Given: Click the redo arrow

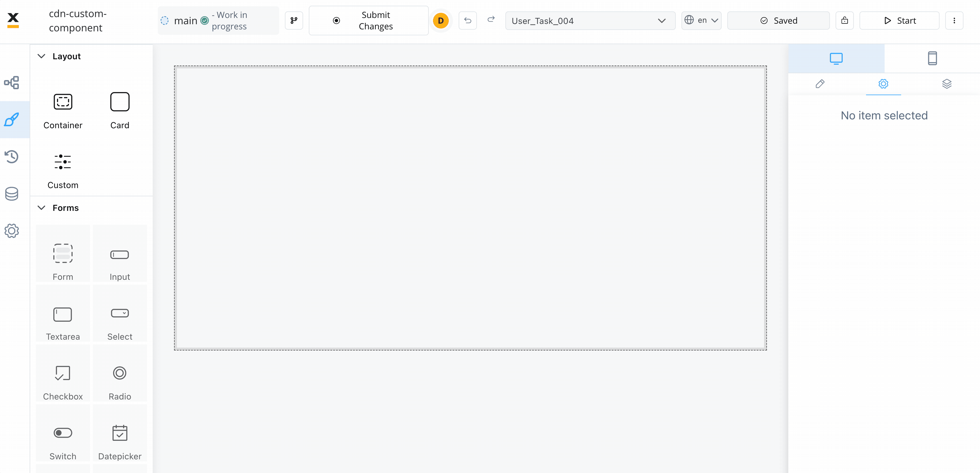Looking at the screenshot, I should [491, 20].
